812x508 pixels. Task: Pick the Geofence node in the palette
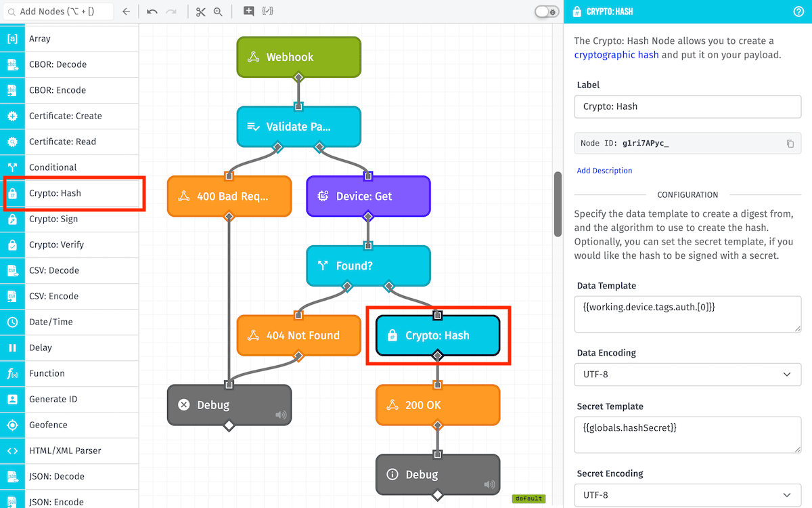(x=48, y=425)
